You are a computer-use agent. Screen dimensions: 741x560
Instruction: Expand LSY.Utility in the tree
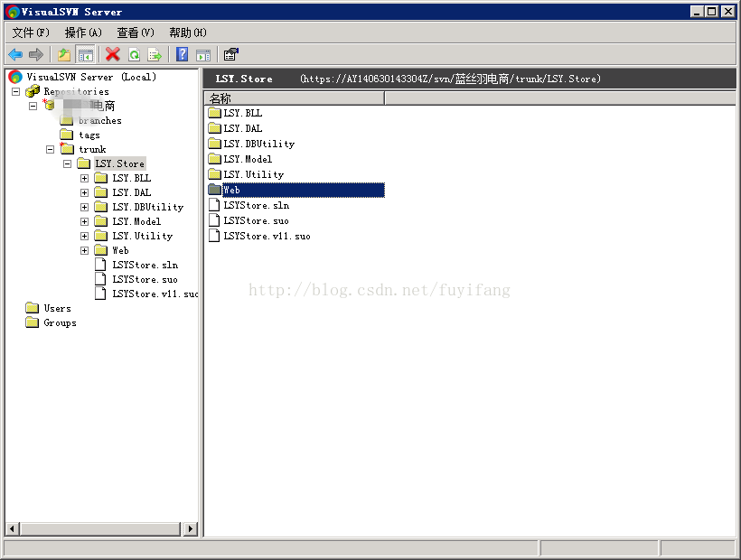(84, 236)
